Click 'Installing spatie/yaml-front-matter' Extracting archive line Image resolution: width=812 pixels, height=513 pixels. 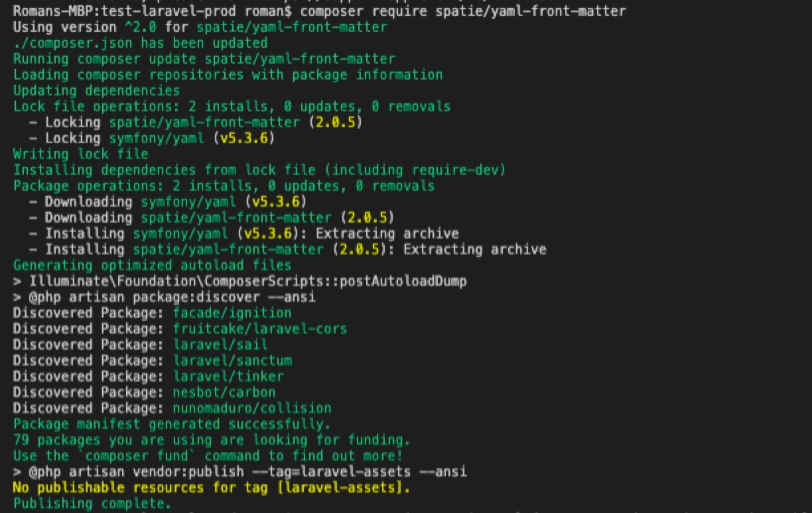[288, 250]
